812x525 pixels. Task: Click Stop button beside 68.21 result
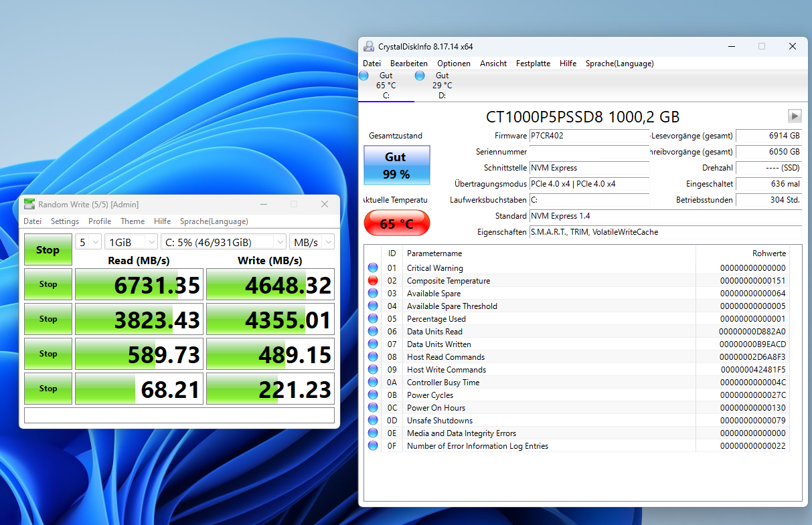(x=48, y=389)
